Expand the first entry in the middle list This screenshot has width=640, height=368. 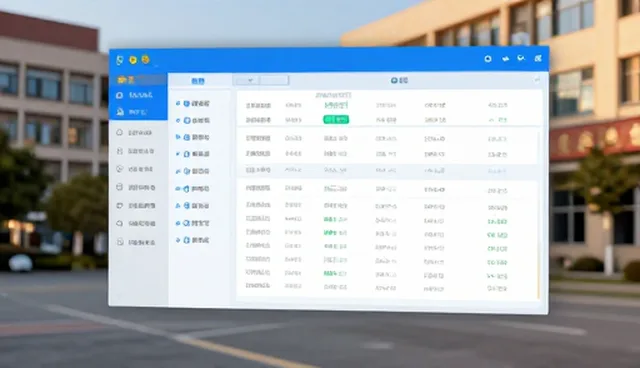(x=178, y=104)
